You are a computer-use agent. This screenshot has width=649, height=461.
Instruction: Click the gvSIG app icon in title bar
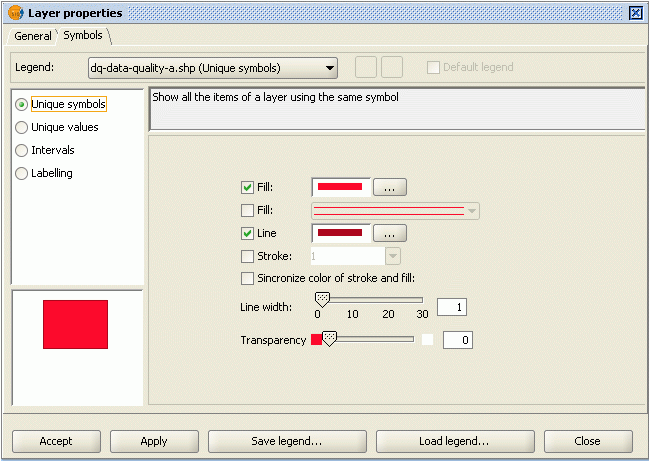[15, 13]
